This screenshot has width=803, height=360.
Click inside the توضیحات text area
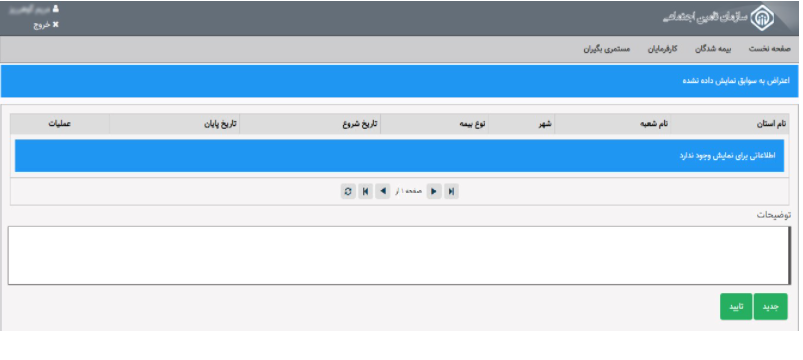click(399, 256)
